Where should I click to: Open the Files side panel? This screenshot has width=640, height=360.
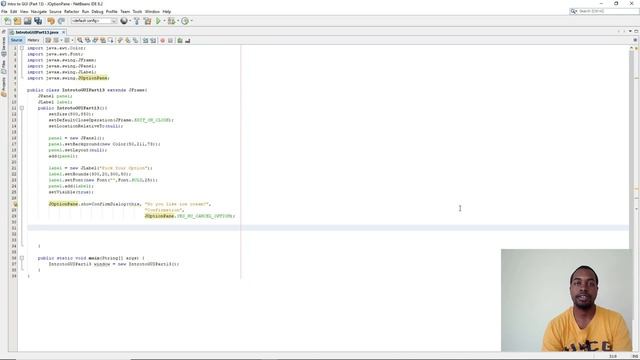click(4, 66)
